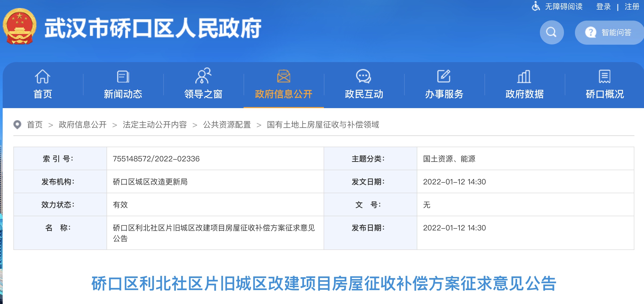This screenshot has width=644, height=304.
Task: Click the people icon above 领导之窗
Action: pyautogui.click(x=203, y=76)
